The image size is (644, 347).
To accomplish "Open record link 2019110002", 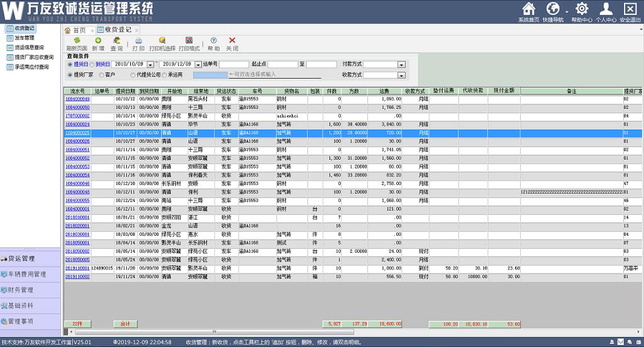I will point(77,277).
